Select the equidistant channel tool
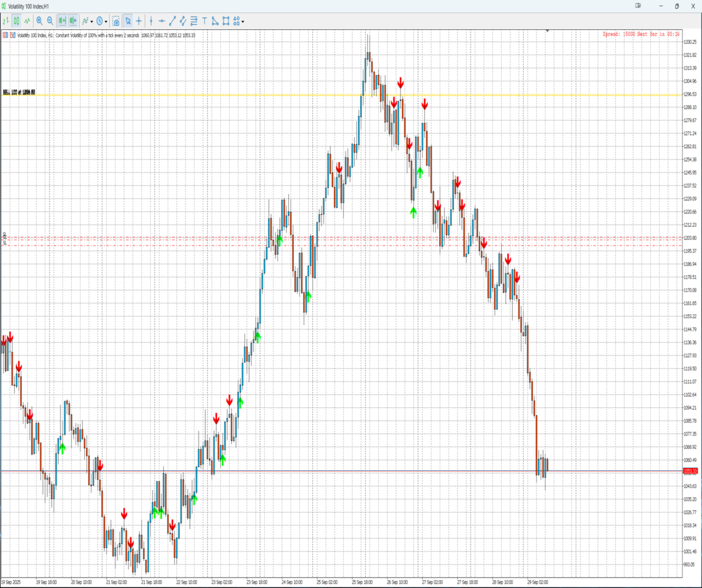The height and width of the screenshot is (588, 702). click(x=183, y=21)
